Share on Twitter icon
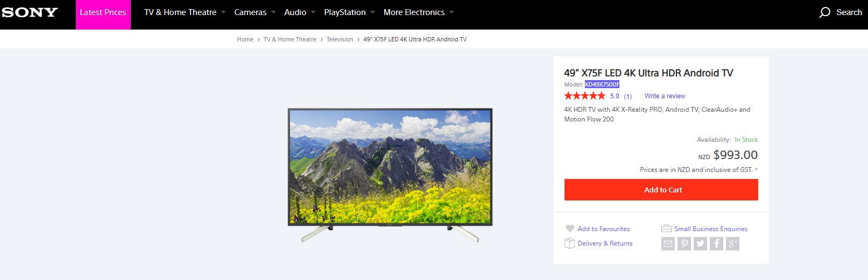The width and height of the screenshot is (868, 280). [x=700, y=244]
